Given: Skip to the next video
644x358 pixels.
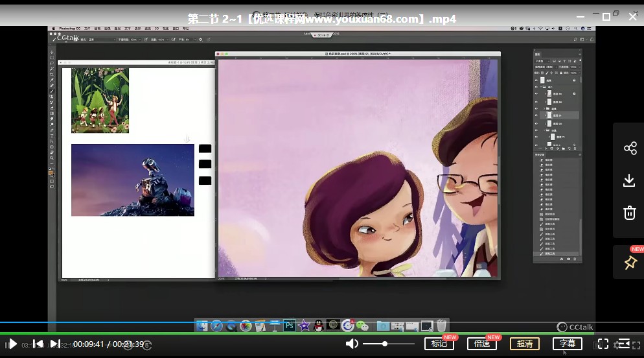Looking at the screenshot, I should click(55, 344).
